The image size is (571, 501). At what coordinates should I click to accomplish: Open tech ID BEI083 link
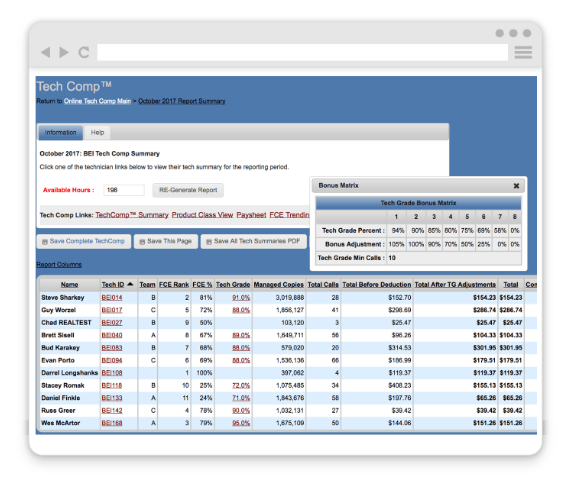[x=112, y=348]
